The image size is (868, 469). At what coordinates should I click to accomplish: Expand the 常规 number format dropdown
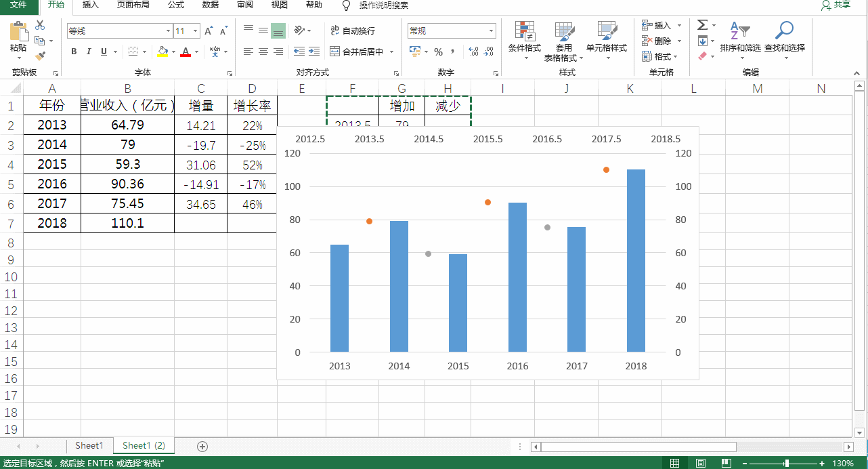[491, 31]
